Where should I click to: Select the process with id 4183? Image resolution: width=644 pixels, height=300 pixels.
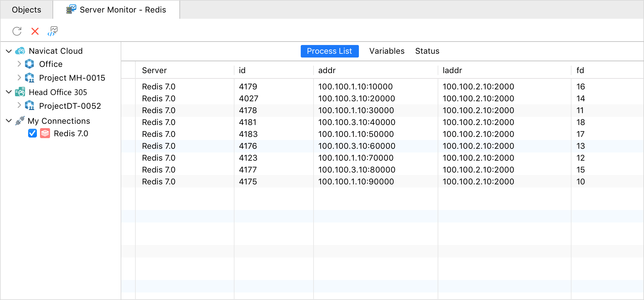click(x=248, y=134)
